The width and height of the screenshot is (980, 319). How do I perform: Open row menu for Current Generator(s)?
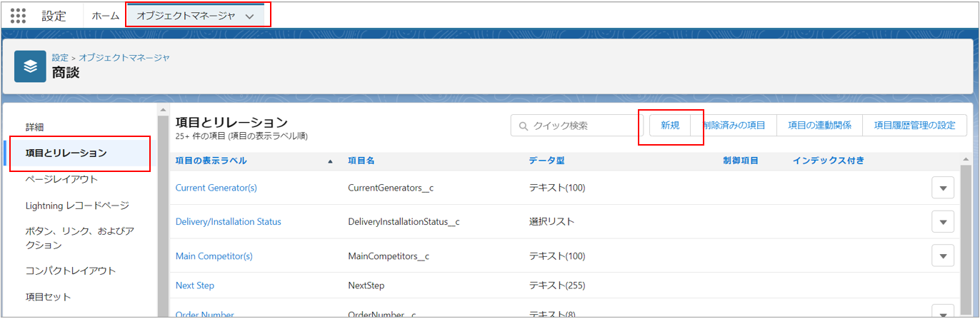tap(942, 188)
